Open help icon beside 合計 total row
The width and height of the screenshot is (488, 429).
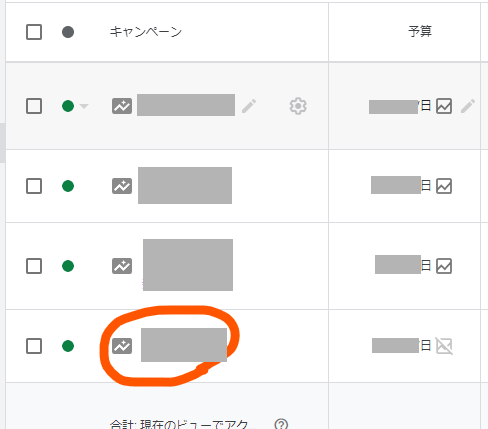pyautogui.click(x=281, y=424)
